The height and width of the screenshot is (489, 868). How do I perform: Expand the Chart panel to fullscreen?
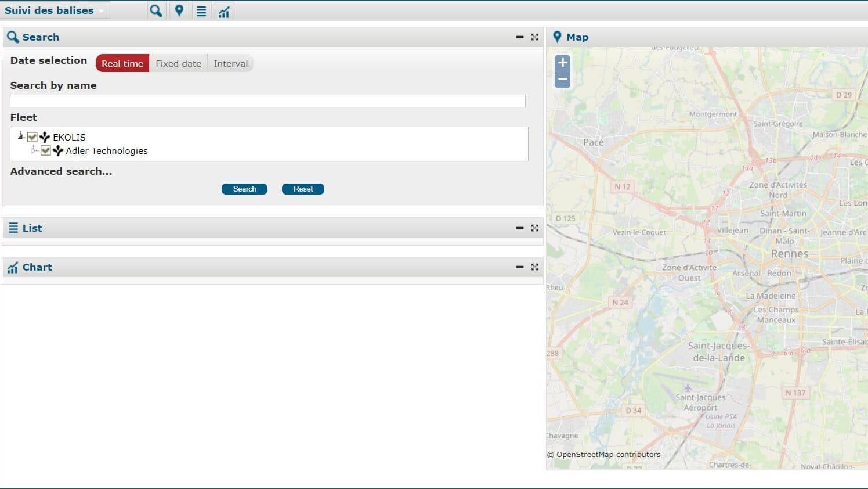click(534, 267)
